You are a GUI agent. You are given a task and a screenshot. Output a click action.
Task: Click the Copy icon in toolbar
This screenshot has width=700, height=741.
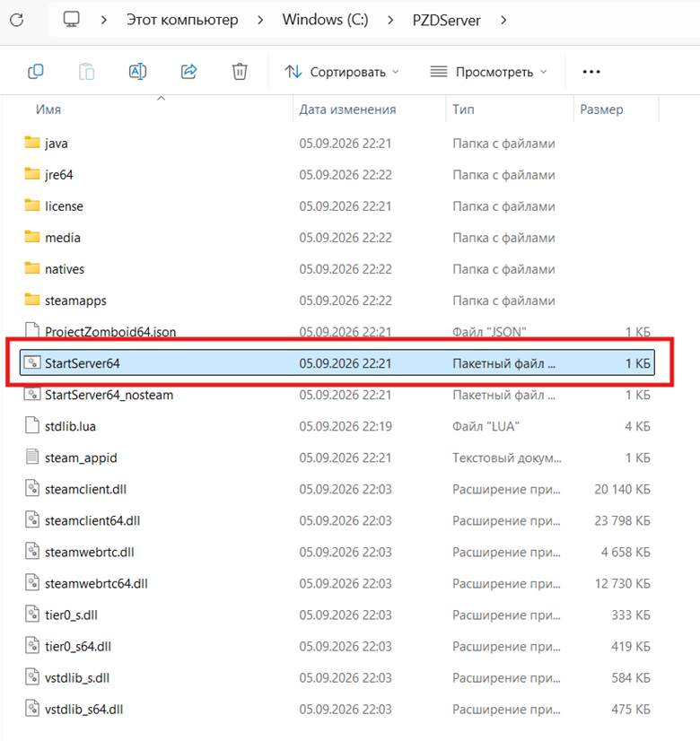click(x=36, y=72)
